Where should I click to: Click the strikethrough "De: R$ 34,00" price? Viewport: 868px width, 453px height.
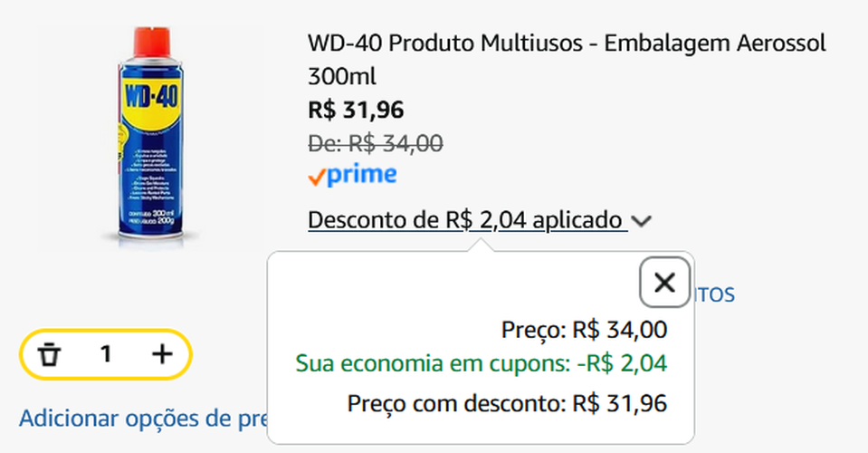(x=376, y=142)
